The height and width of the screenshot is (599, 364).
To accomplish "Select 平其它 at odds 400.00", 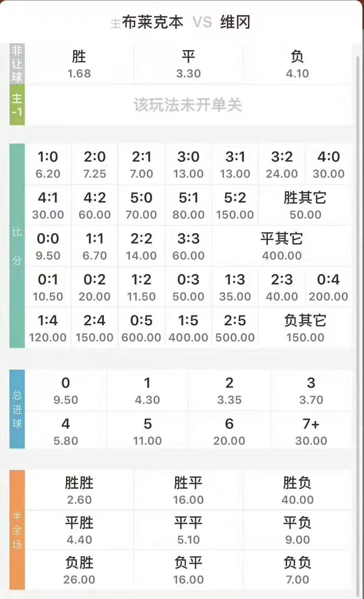I will [282, 247].
